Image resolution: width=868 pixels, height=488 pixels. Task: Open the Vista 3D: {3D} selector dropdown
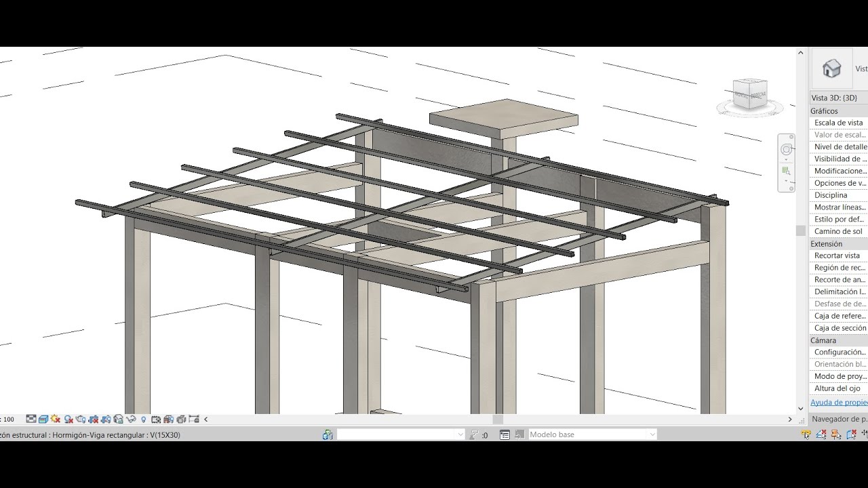(839, 98)
